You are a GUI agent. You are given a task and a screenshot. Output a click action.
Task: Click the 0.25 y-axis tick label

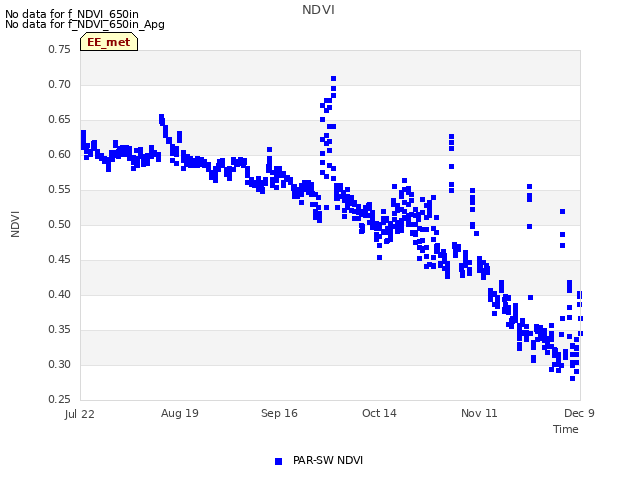tap(60, 399)
